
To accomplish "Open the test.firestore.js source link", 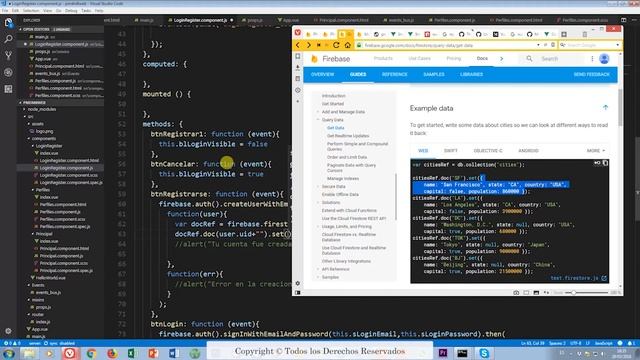I will pyautogui.click(x=579, y=278).
